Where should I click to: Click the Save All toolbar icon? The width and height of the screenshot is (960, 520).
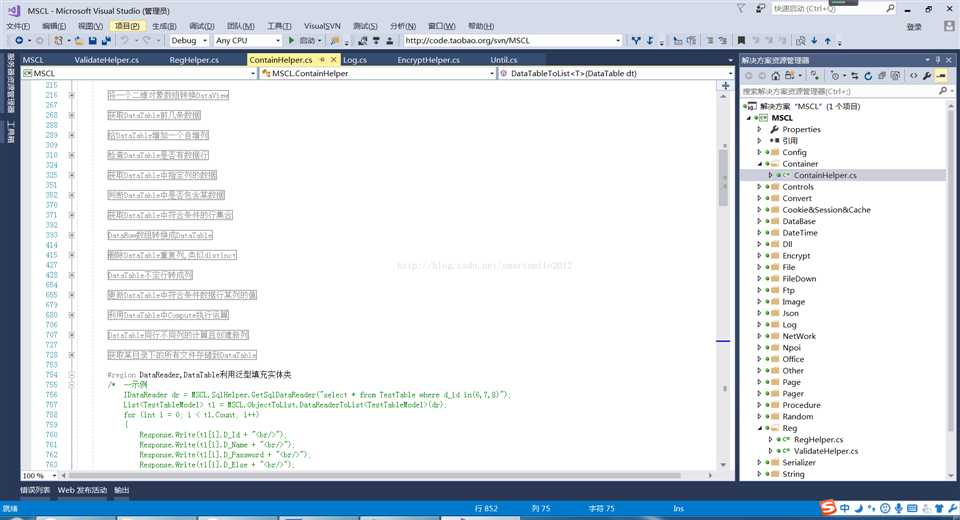pos(106,40)
